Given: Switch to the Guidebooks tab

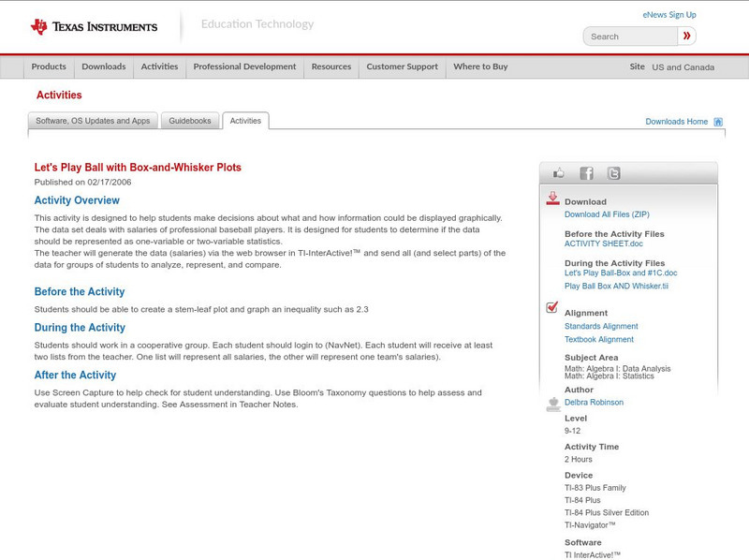Looking at the screenshot, I should pyautogui.click(x=190, y=121).
